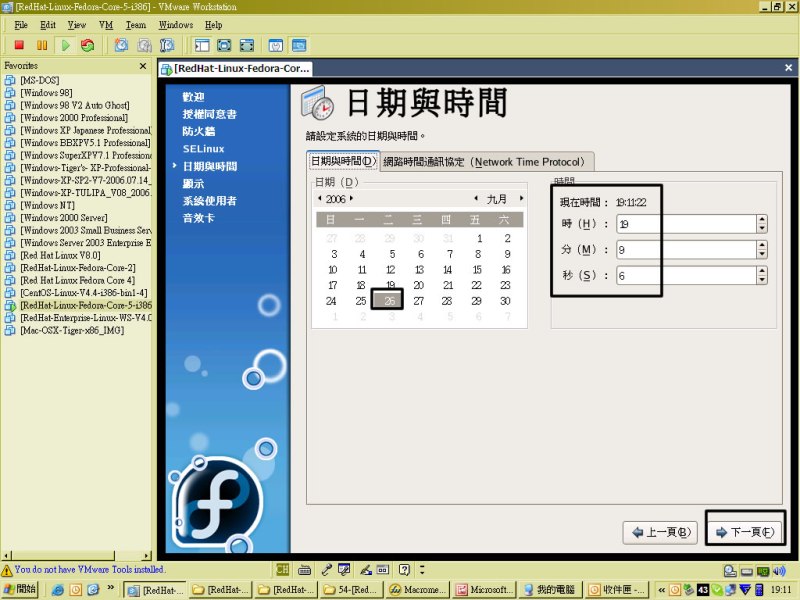Click the Reset virtual machine icon
The image size is (800, 600).
(x=88, y=45)
